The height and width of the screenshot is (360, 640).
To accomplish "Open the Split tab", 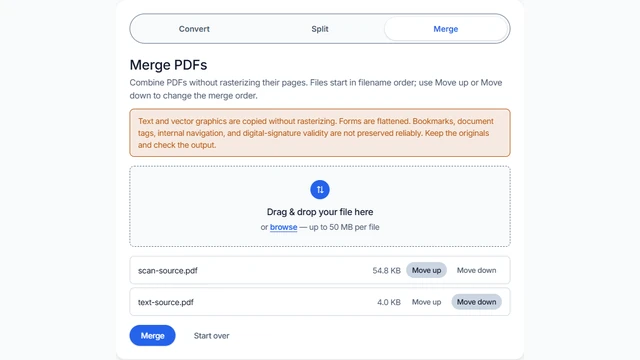I will point(320,29).
